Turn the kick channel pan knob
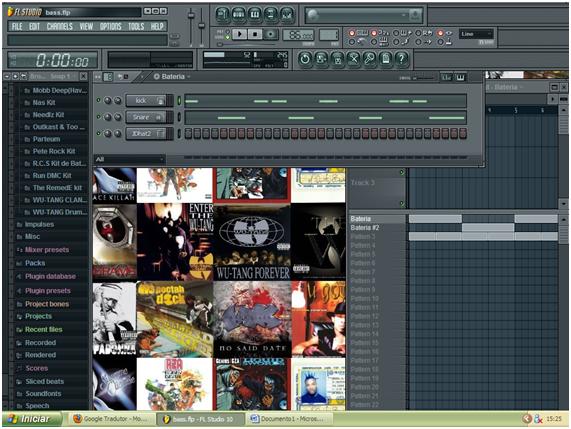The width and height of the screenshot is (571, 429). pos(108,101)
